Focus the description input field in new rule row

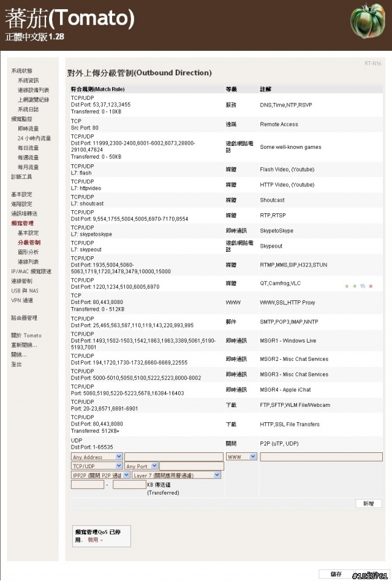(x=322, y=457)
